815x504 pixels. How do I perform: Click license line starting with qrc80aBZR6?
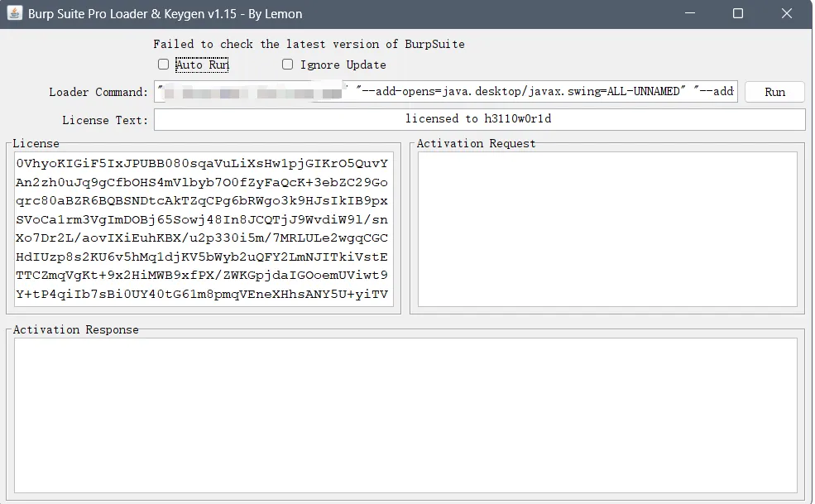202,201
